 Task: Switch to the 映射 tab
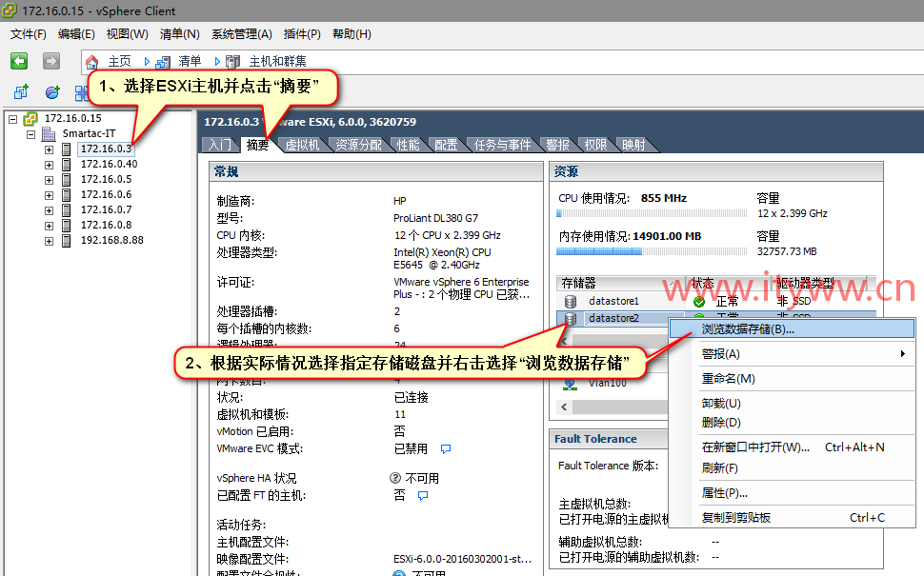(x=633, y=145)
